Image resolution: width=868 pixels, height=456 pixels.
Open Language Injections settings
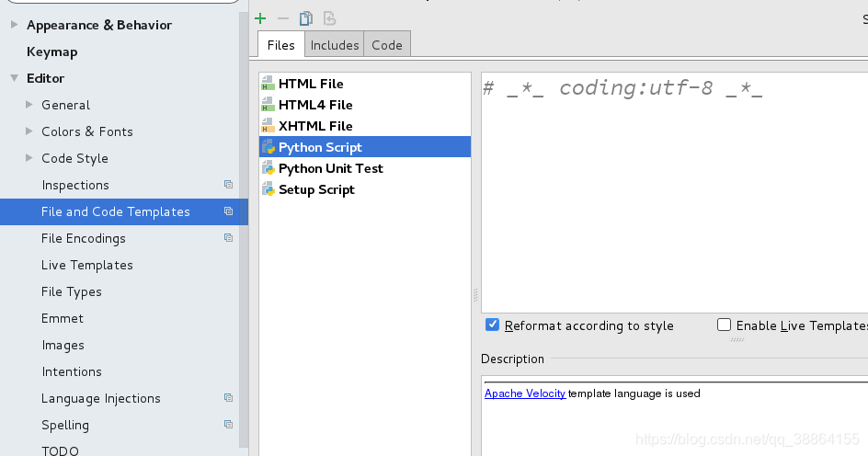click(101, 398)
